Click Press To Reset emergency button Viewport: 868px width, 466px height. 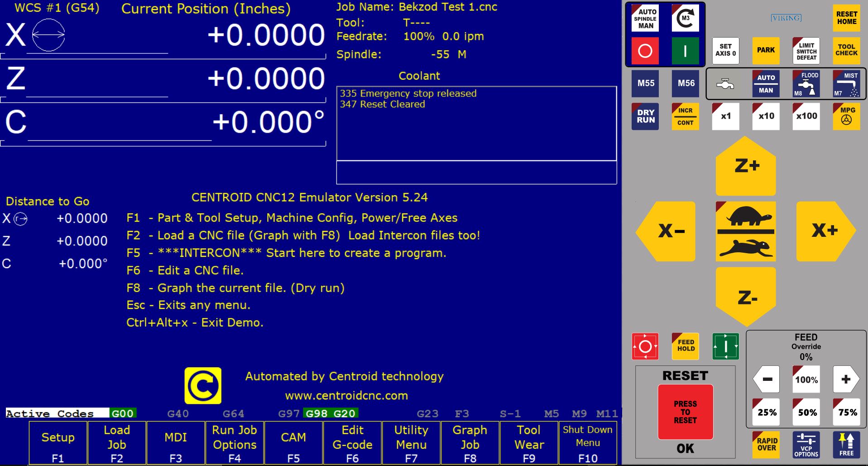(685, 412)
